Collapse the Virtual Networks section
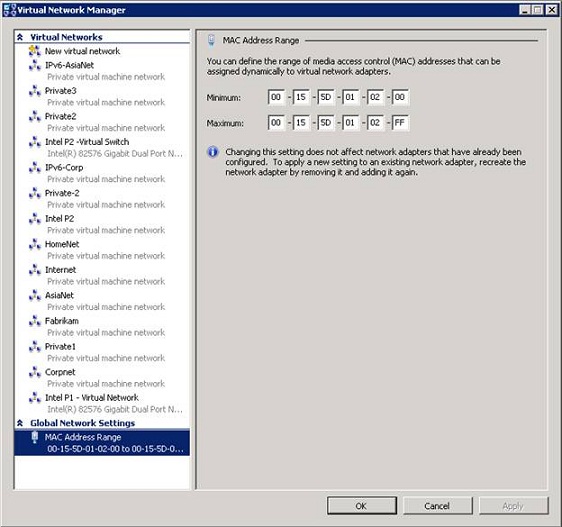Screen dimensions: 562x527 20,37
